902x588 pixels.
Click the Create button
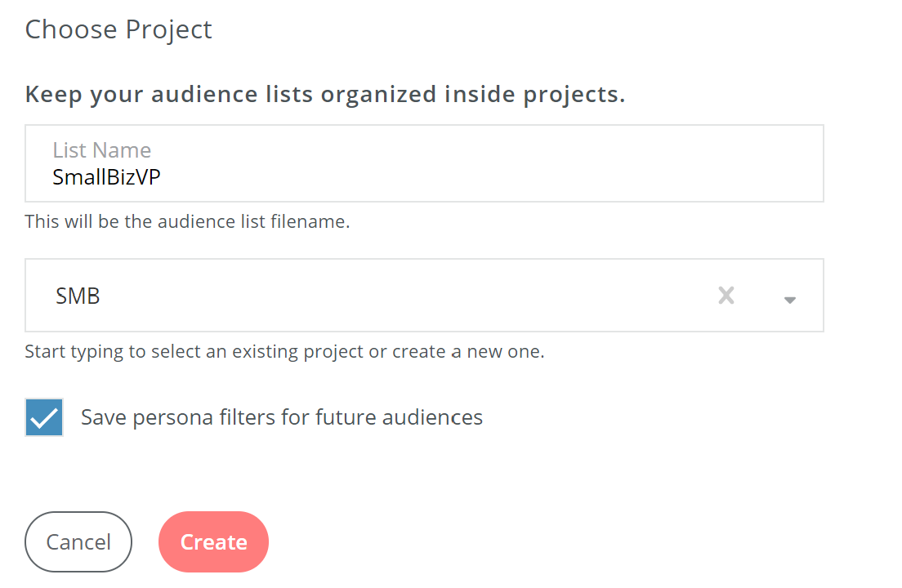click(213, 542)
